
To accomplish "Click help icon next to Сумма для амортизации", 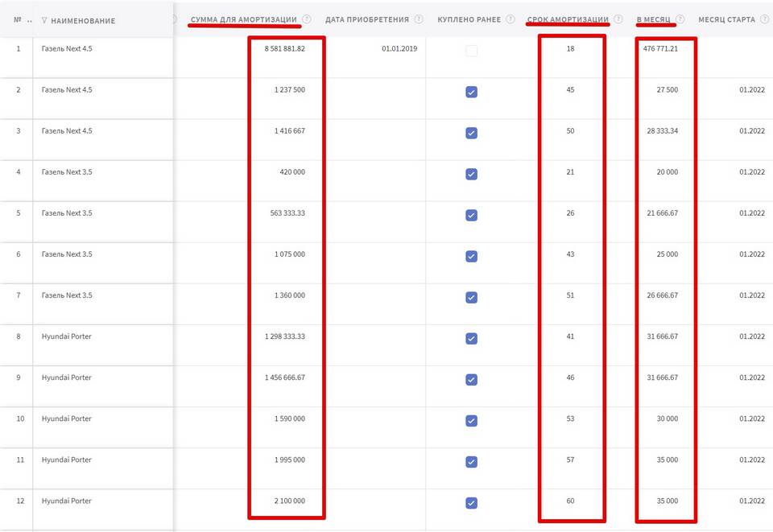I will [307, 19].
